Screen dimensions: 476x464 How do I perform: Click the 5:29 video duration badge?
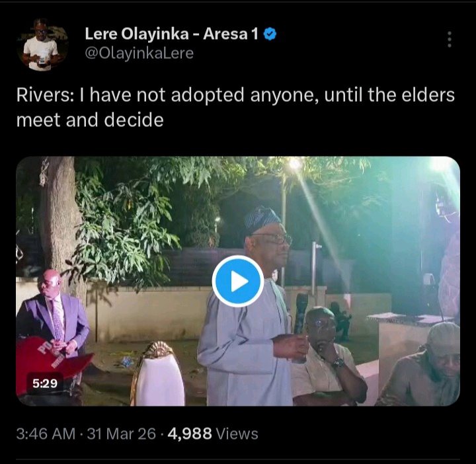46,382
